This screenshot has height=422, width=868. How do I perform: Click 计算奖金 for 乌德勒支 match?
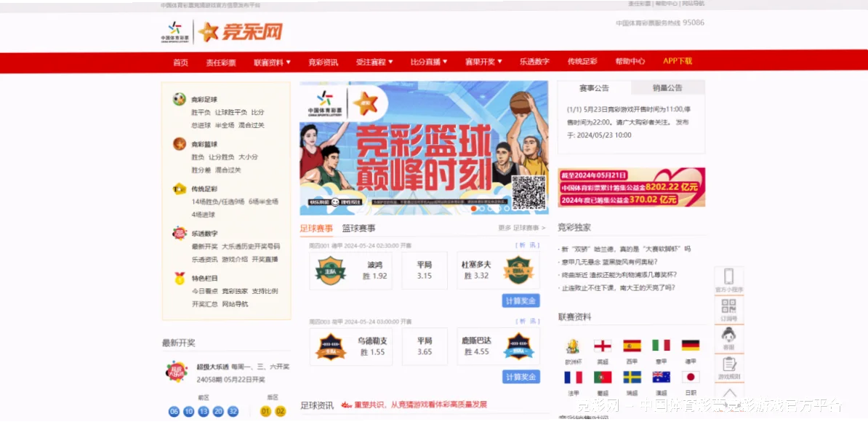521,377
